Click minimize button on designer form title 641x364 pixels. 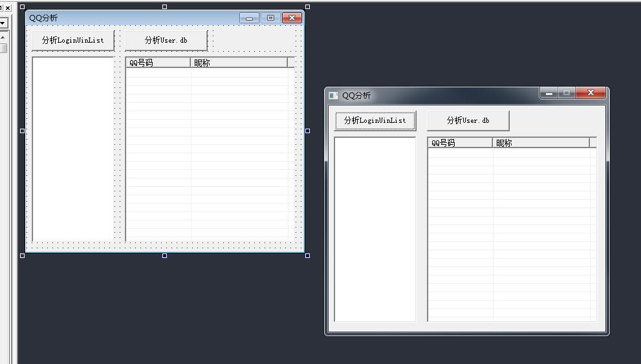pos(250,18)
